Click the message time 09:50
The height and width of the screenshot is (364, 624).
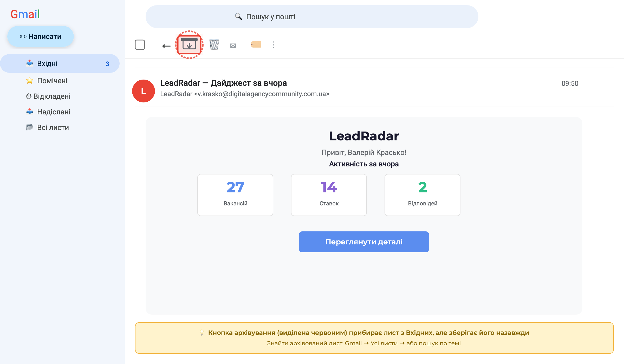[x=570, y=83]
